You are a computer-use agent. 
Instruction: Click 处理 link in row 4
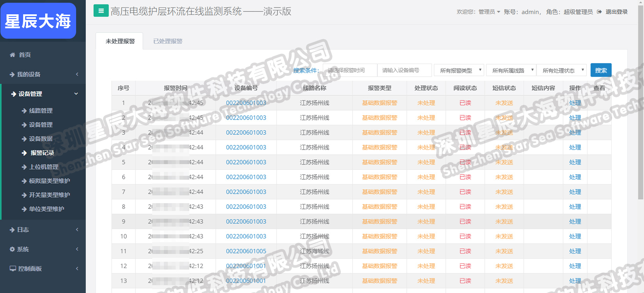575,148
